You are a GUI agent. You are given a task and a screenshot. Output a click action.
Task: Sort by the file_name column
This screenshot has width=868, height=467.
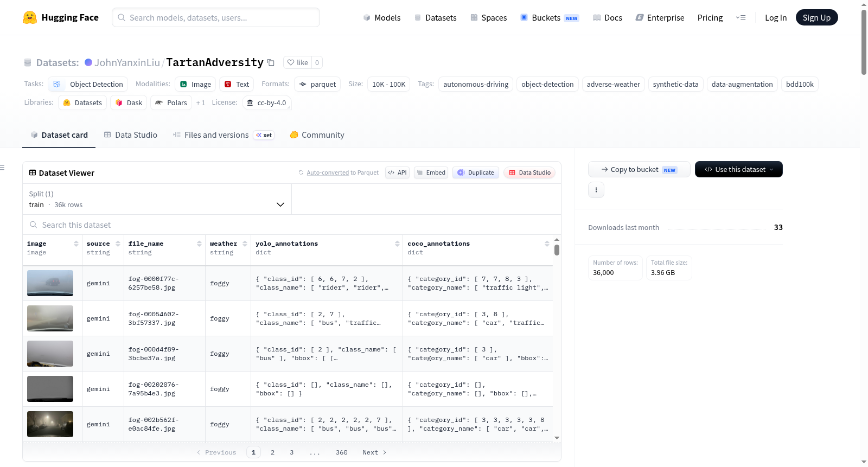click(199, 244)
